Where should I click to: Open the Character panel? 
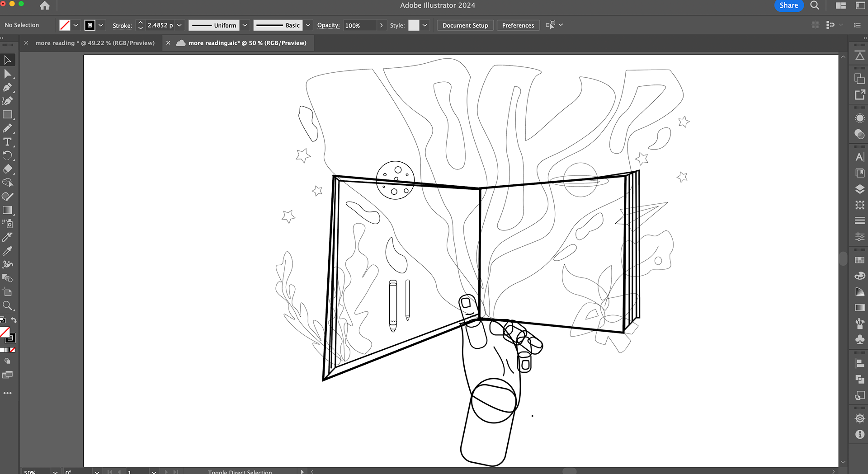coord(860,157)
